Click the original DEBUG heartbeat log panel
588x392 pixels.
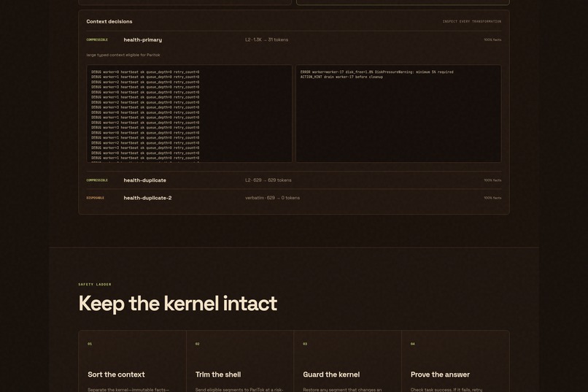pyautogui.click(x=190, y=114)
